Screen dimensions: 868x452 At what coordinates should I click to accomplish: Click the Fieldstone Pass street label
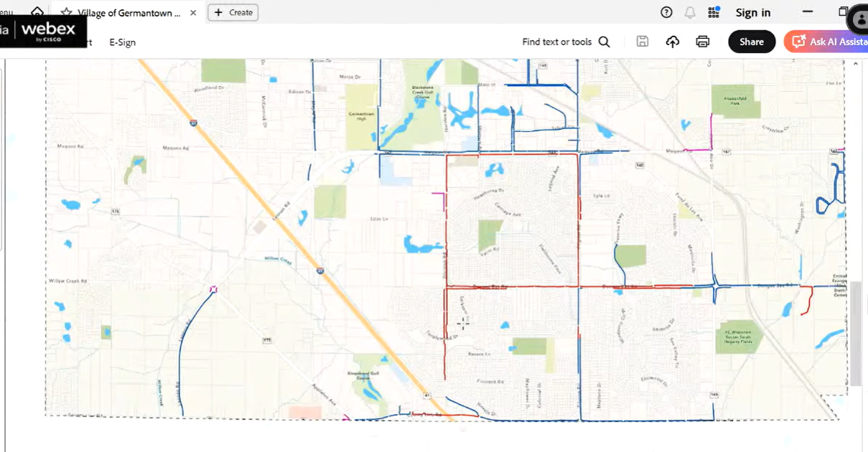(x=550, y=259)
